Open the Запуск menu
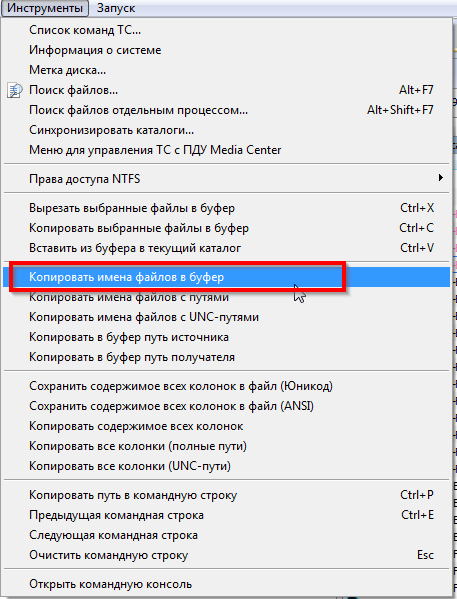Viewport: 457px width, 599px height. pyautogui.click(x=116, y=8)
